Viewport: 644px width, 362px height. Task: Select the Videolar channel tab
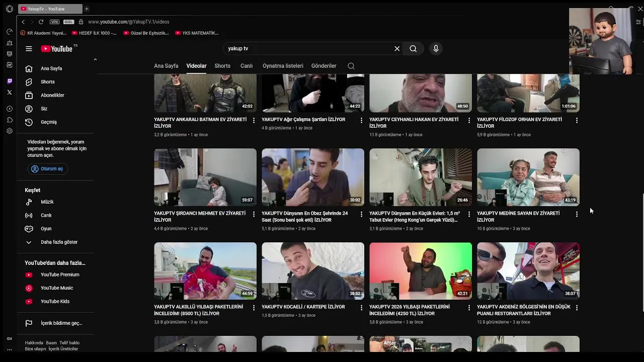coord(196,66)
